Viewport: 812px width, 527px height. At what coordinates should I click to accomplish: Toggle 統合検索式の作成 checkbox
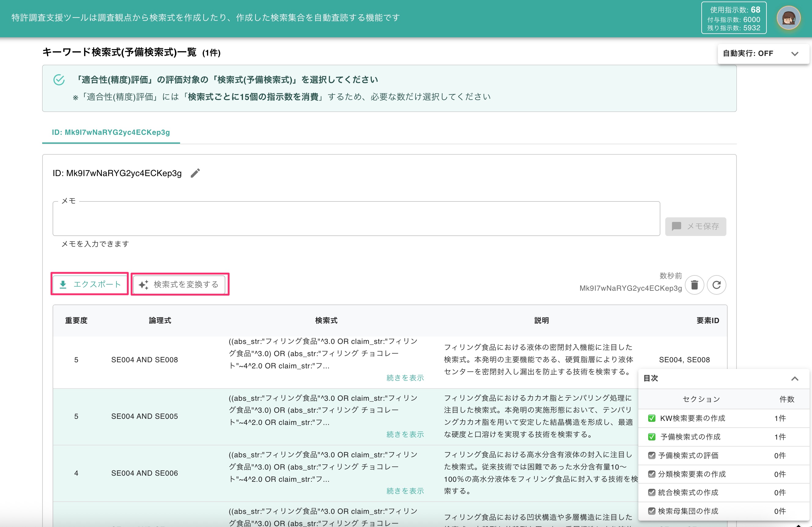click(x=651, y=492)
